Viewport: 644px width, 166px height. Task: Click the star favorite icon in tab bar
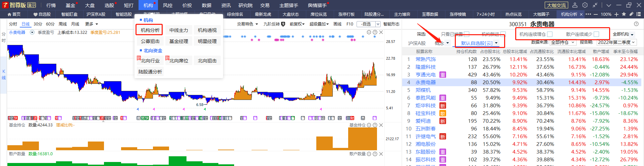(624, 14)
